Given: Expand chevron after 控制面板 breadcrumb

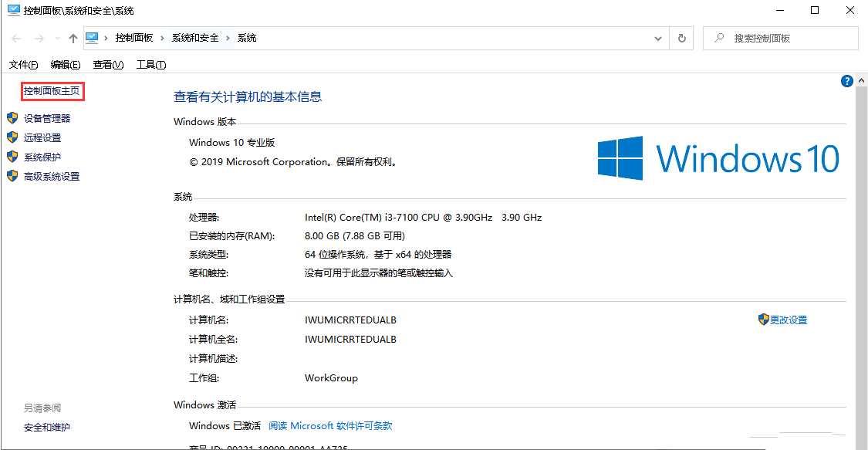Looking at the screenshot, I should pyautogui.click(x=162, y=38).
